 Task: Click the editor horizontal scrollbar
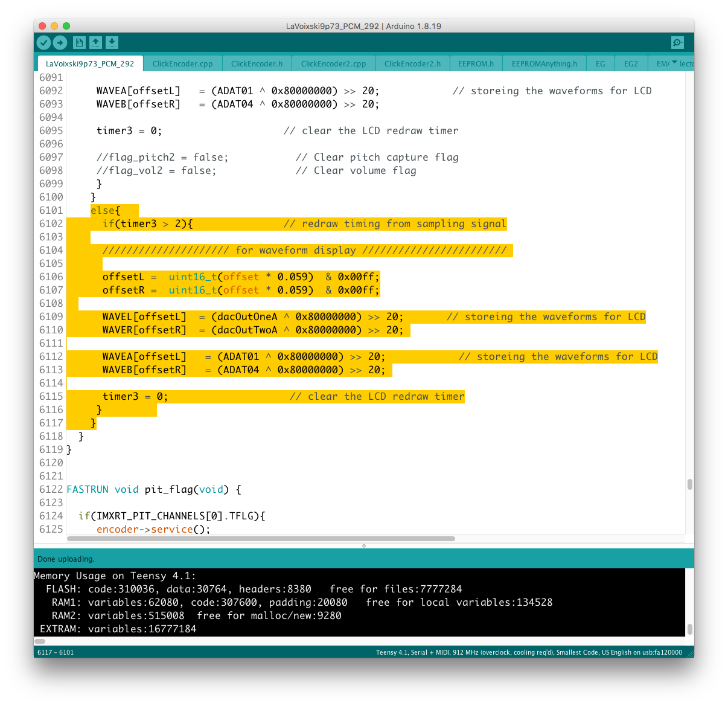point(261,539)
